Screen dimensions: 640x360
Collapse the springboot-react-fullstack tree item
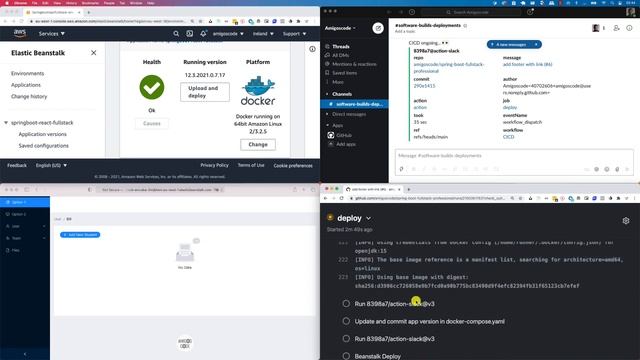[6, 122]
